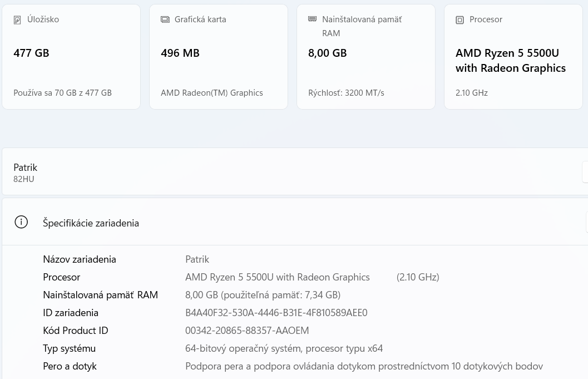Viewport: 588px width, 379px height.
Task: Open the 496 MB Grafická karta card
Action: [x=218, y=56]
